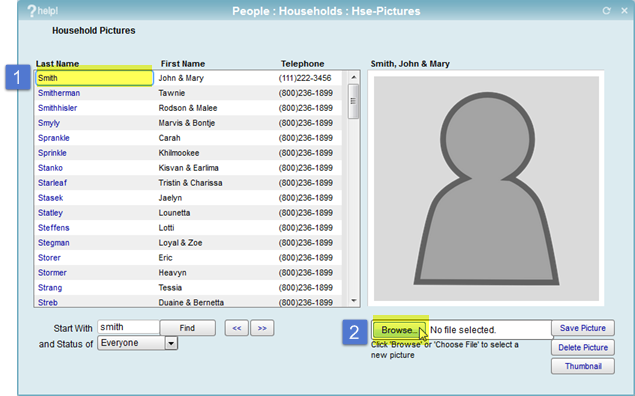Select the Statley last name
This screenshot has width=635, height=396.
[50, 213]
